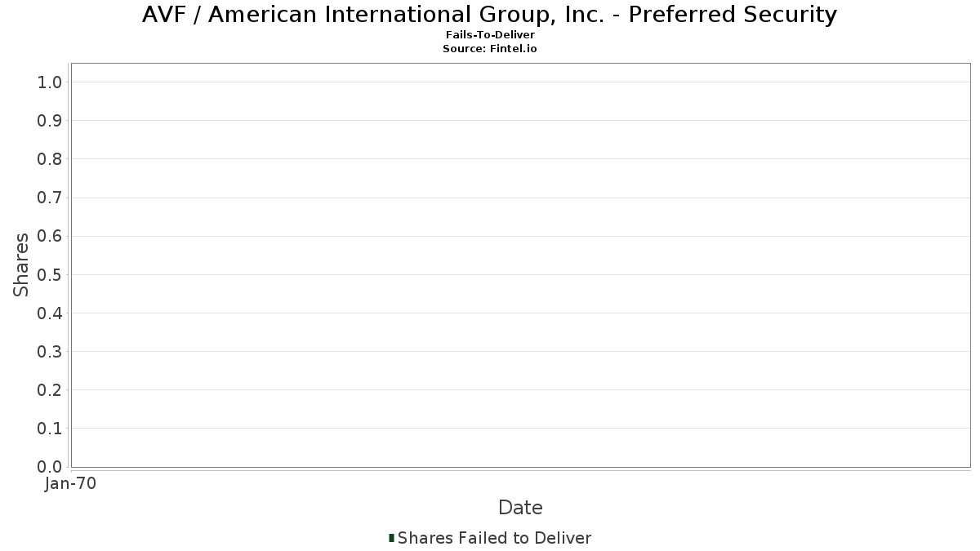This screenshot has height=551, width=980.
Task: Click the Shares Failed to Deliver legend label
Action: coord(494,538)
